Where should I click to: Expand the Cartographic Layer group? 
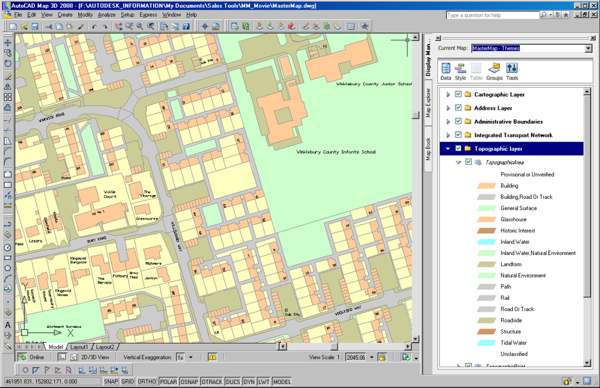448,95
